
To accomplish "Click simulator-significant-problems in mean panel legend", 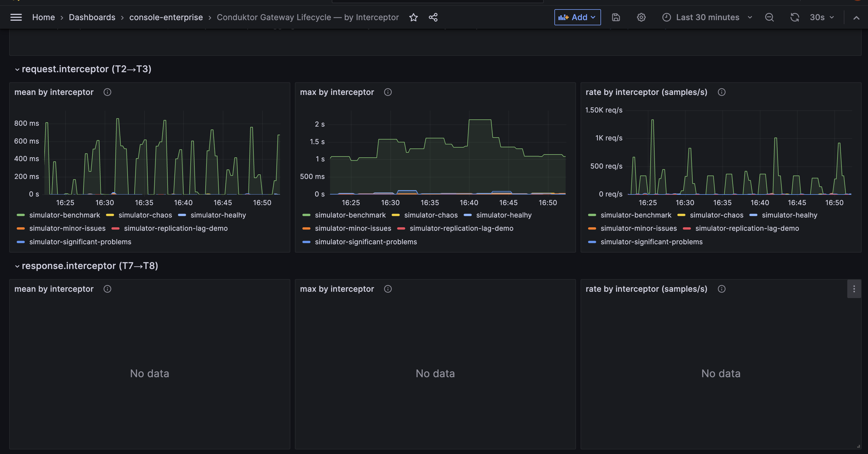I will (80, 242).
